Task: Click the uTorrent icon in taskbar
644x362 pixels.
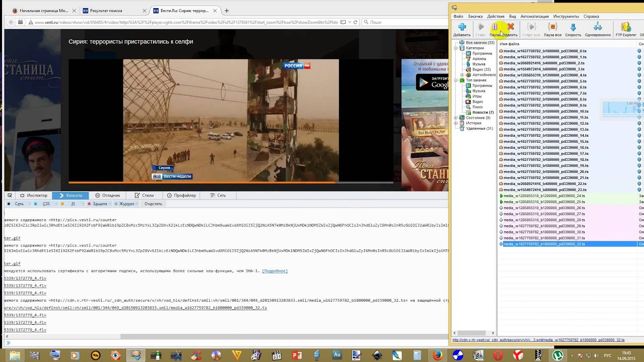Action: tap(558, 355)
